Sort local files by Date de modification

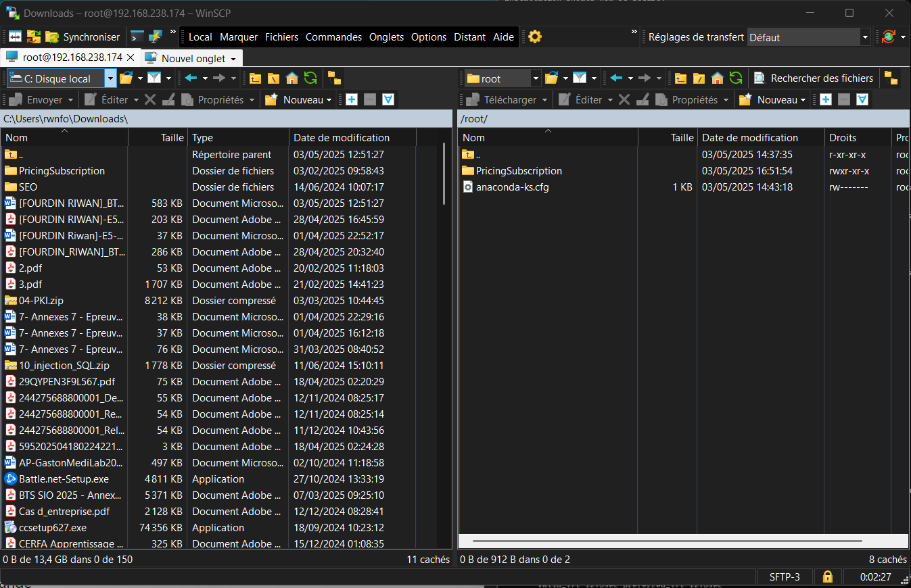click(x=352, y=137)
